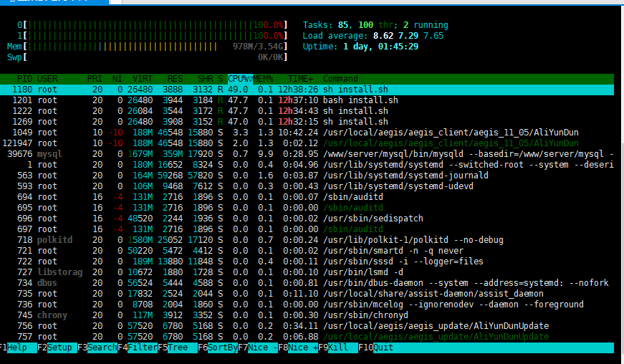Select the mysqld process row
Viewport: 624px width, 364px height.
point(307,154)
